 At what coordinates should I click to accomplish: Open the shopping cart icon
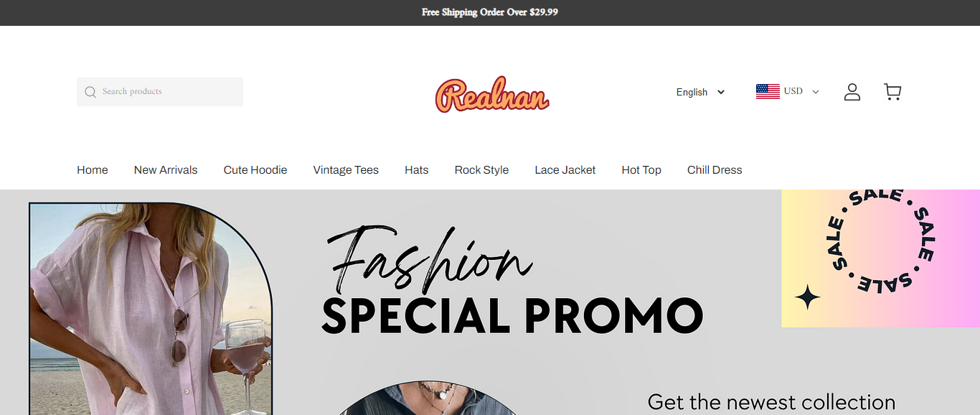point(892,92)
